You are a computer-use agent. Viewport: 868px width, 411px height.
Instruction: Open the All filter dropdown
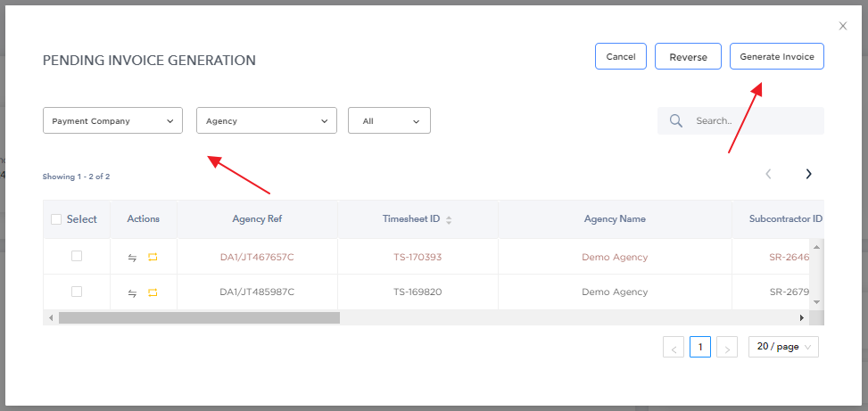pyautogui.click(x=389, y=120)
